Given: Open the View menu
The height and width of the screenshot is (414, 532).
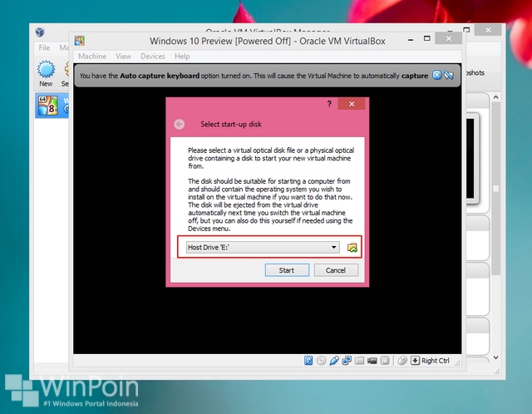Looking at the screenshot, I should (x=123, y=57).
